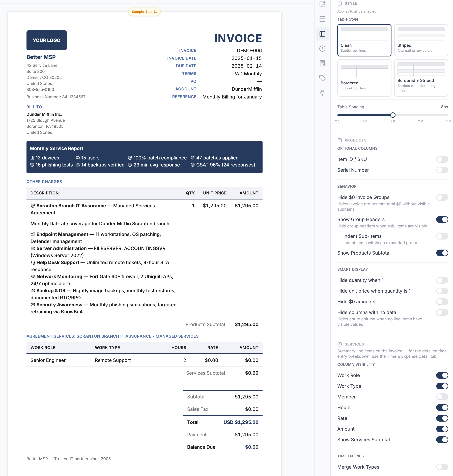Open the tag sidebar icon
The image size is (453, 476).
(x=322, y=78)
